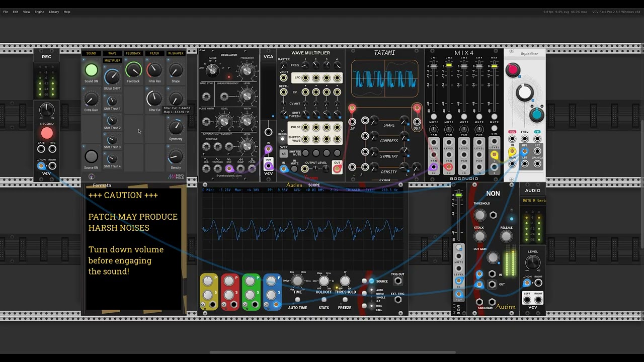The height and width of the screenshot is (362, 644).
Task: Click the Symmetry knob in W-SHAPER column
Action: point(176,128)
